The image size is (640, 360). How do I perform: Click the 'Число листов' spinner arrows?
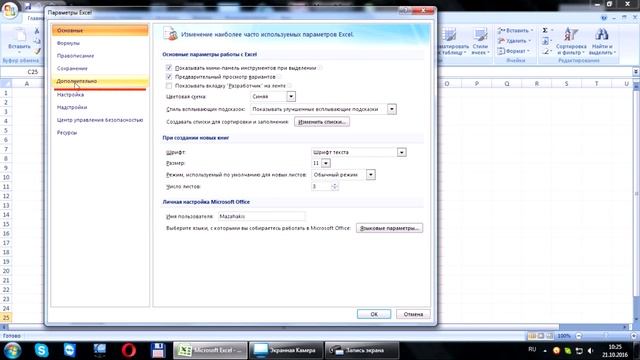[335, 187]
